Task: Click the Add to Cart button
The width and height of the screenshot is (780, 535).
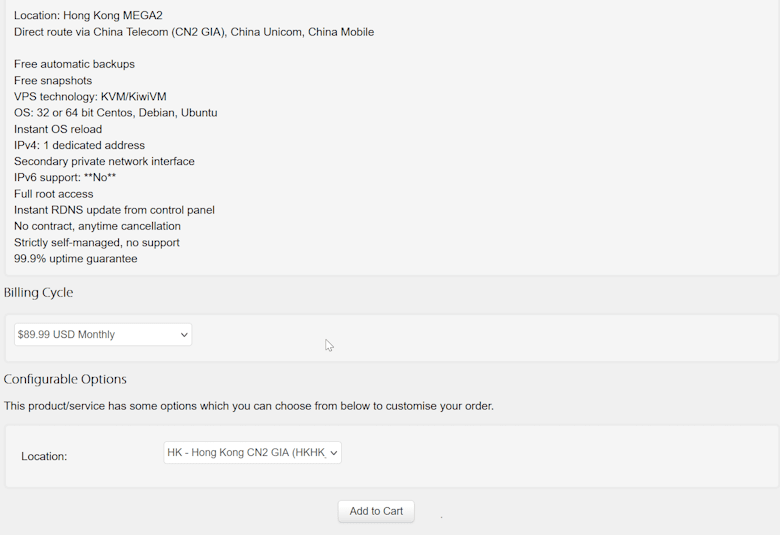Action: (376, 511)
